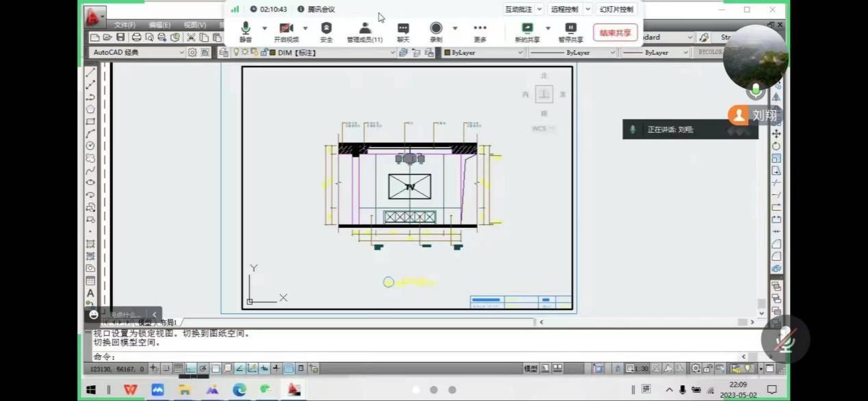Select the Circle draw tool
Viewport: 868px width, 401px height.
tap(90, 146)
